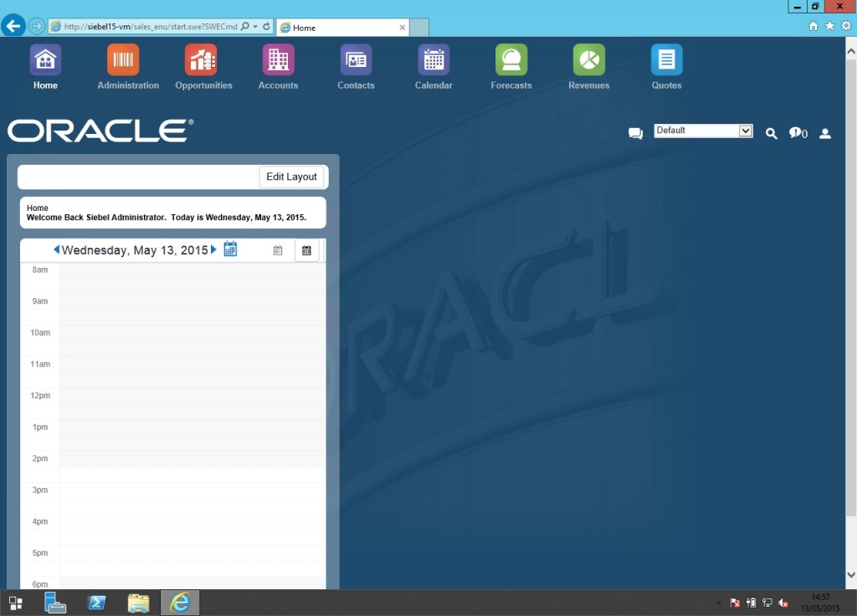The width and height of the screenshot is (857, 616).
Task: Open the Accounts icon
Action: 278,59
